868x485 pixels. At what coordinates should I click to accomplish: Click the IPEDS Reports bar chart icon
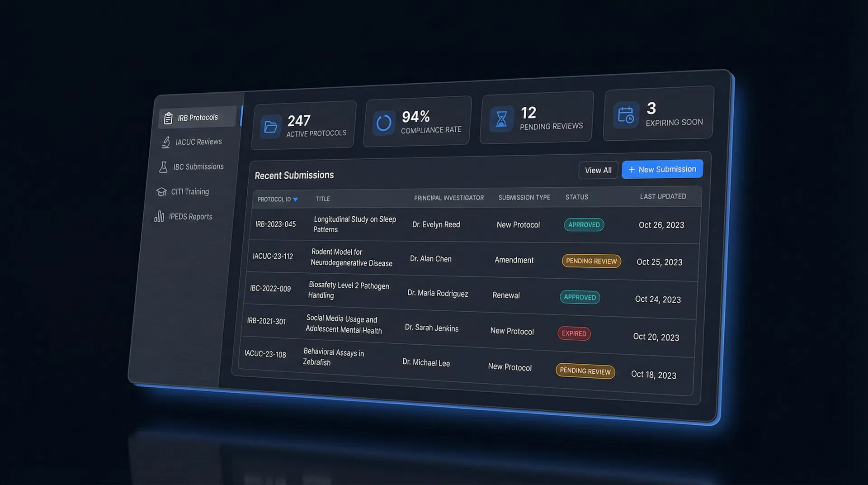(159, 216)
